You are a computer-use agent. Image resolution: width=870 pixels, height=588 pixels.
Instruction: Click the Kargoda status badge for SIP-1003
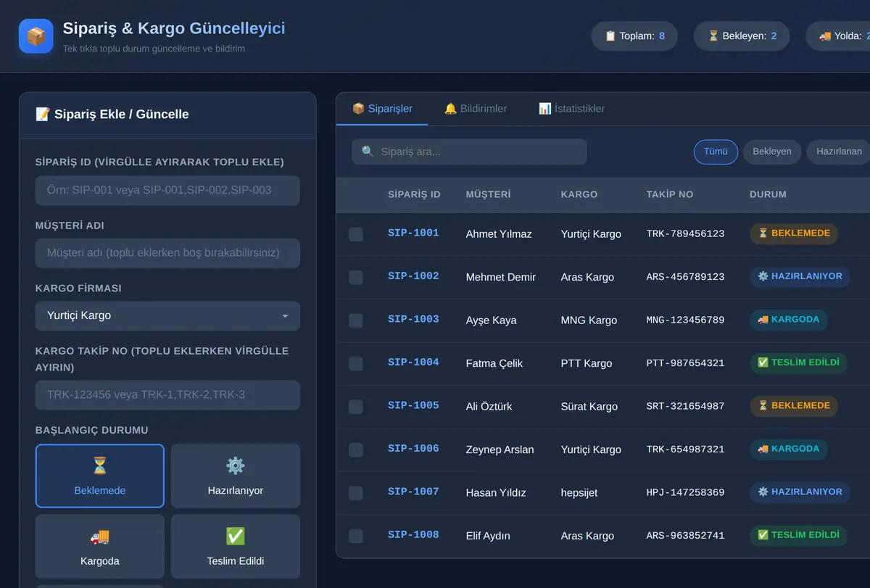[788, 320]
